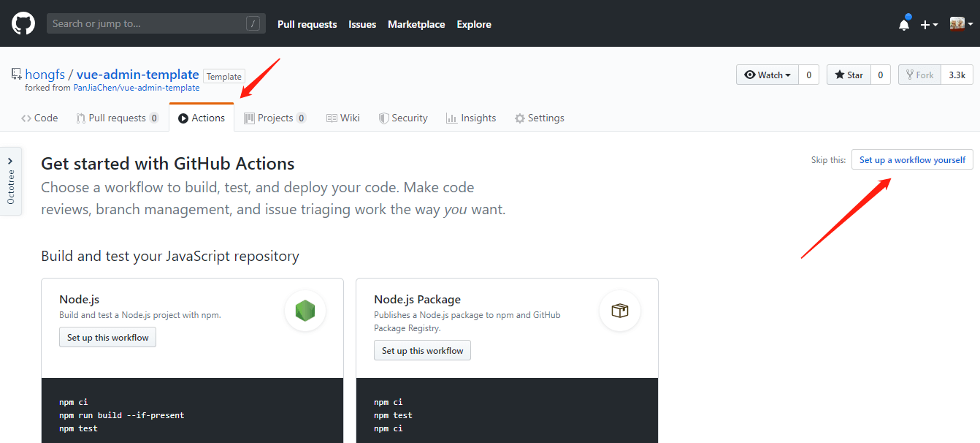The width and height of the screenshot is (980, 443).
Task: Open the PanJiaChen/vue-admin-template upstream link
Action: 137,88
